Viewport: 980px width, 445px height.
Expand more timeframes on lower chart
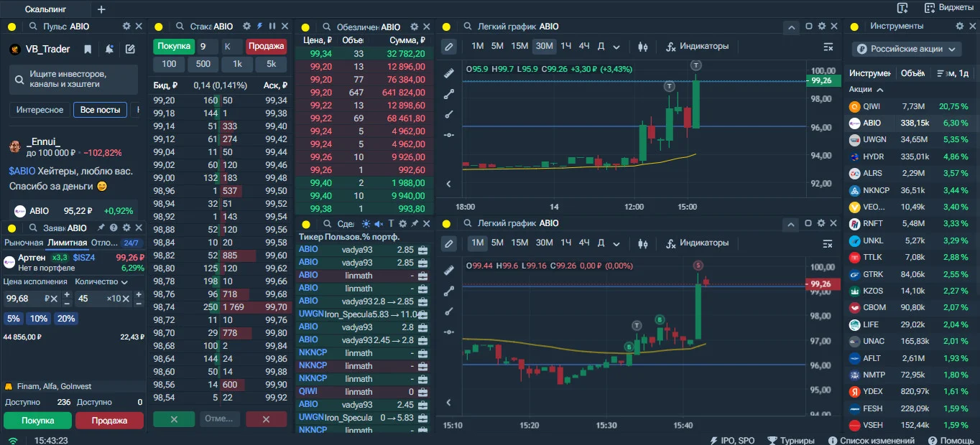(x=616, y=243)
